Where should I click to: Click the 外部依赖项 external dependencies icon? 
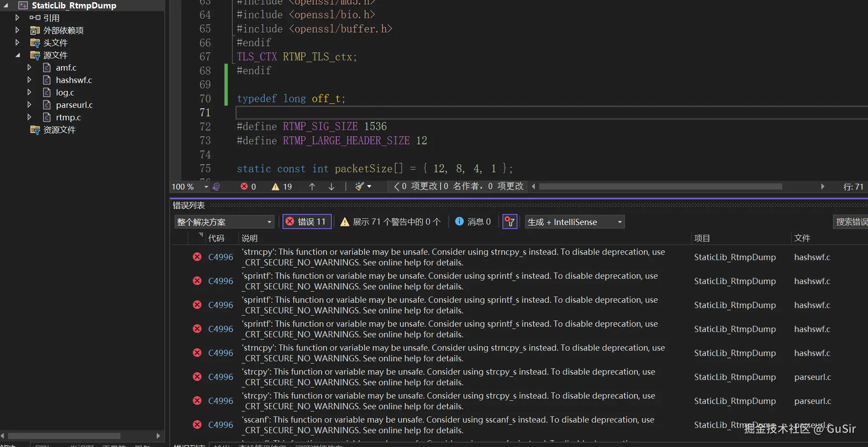coord(35,30)
